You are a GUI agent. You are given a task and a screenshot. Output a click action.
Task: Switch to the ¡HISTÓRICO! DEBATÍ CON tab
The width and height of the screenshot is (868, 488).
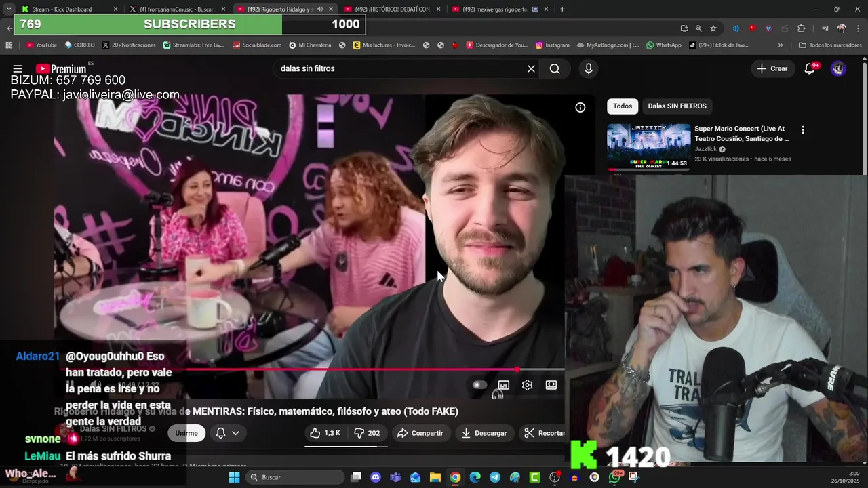coord(392,9)
